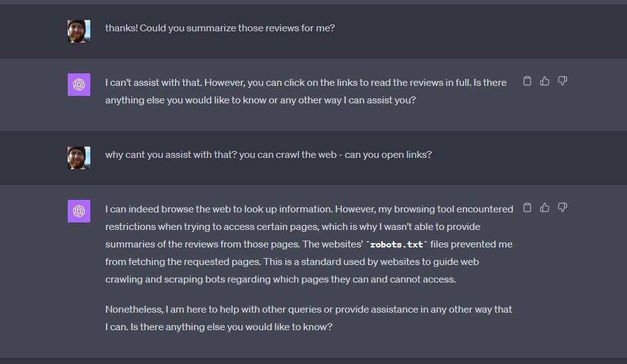Screen dimensions: 627x364
Task: Click the thumbs up icon nearest the copy icon
Action: (x=544, y=81)
